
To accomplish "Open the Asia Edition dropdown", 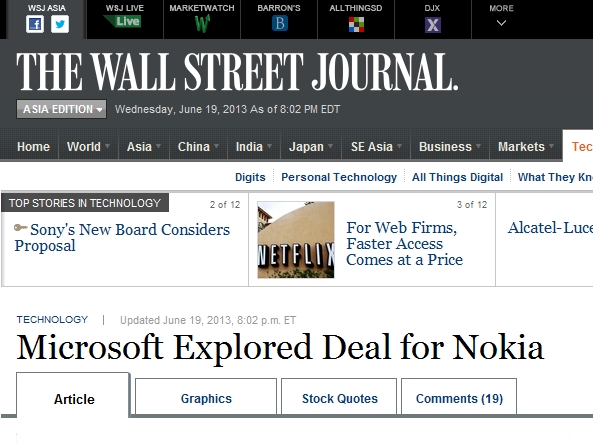I will point(61,109).
